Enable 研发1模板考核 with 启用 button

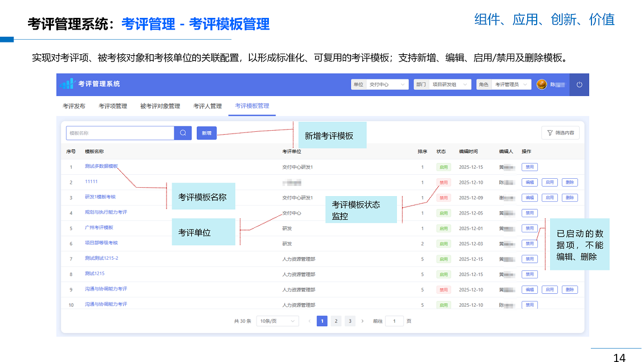pyautogui.click(x=550, y=198)
